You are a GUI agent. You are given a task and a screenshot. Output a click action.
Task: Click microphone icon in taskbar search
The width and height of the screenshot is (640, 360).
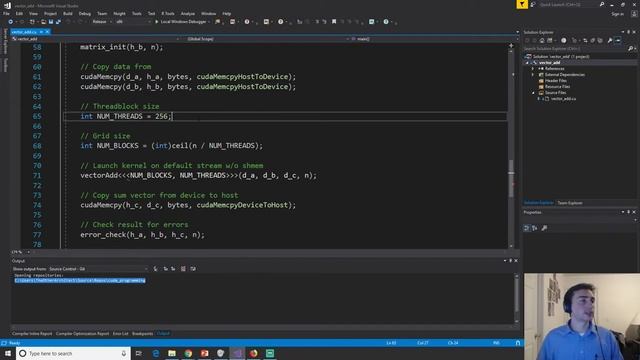124,353
